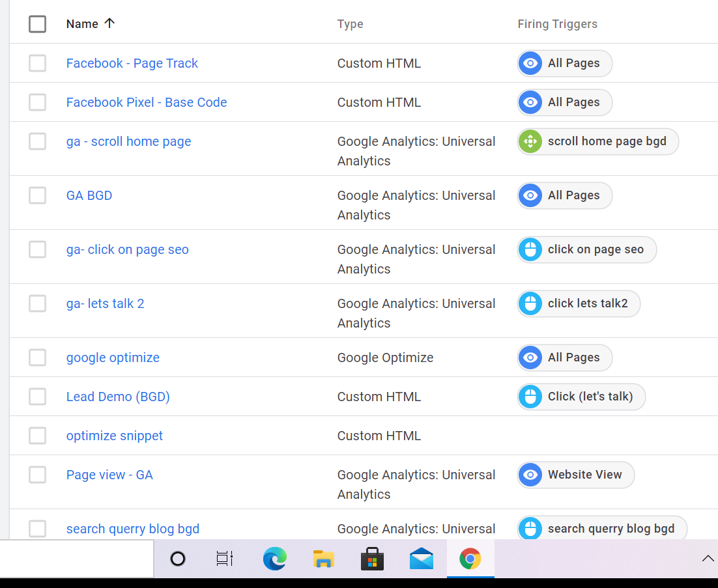Click the Type column header
This screenshot has height=588, width=718.
pyautogui.click(x=351, y=24)
